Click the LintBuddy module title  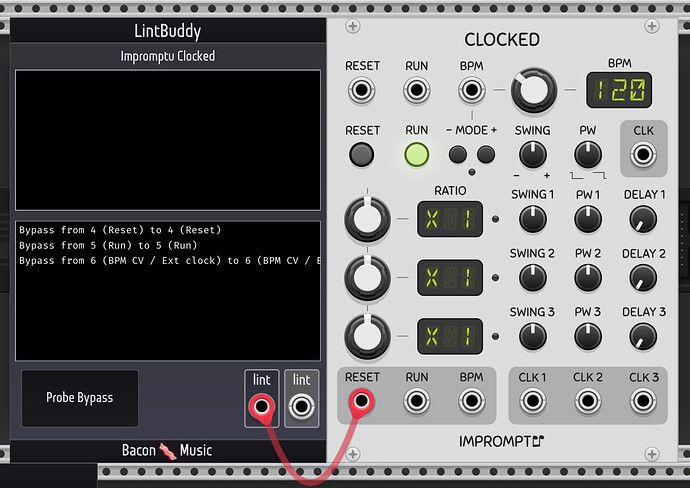pos(168,31)
